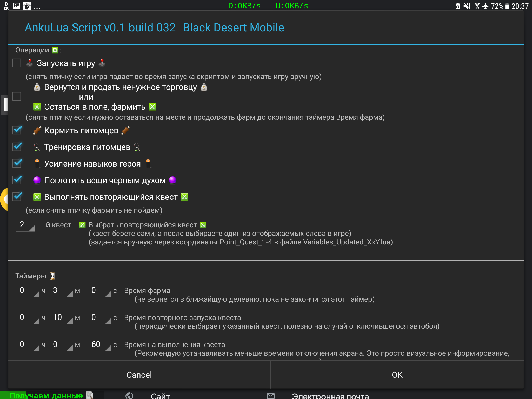Open the quest number dropdown showing 2
The height and width of the screenshot is (399, 532).
point(25,225)
